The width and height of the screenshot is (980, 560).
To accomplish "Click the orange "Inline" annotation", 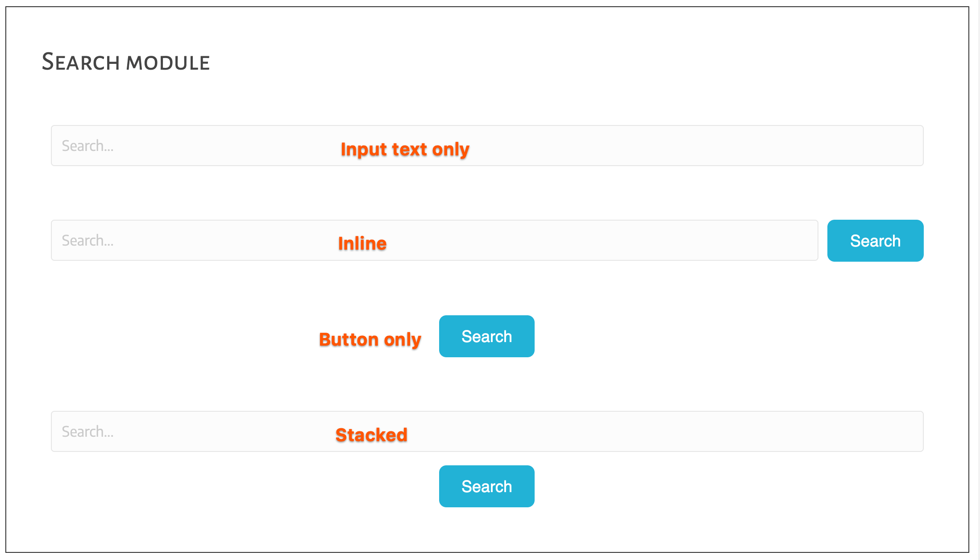I will 362,243.
